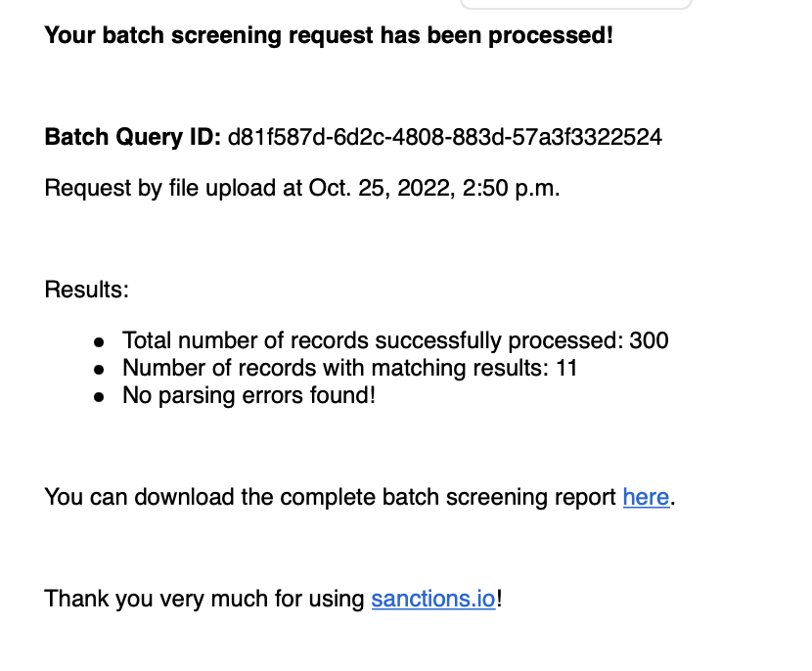The width and height of the screenshot is (812, 671).
Task: Click the '2:50 p.m.' time text
Action: [x=511, y=188]
